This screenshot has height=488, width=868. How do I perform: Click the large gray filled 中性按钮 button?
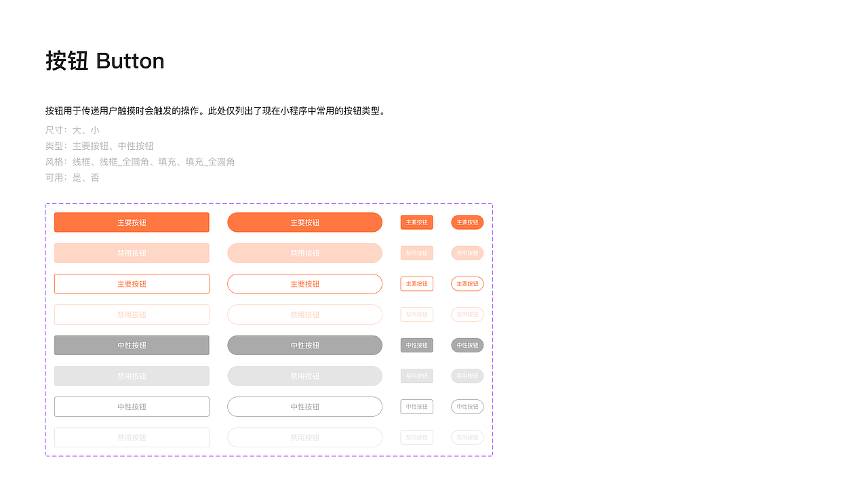[x=132, y=345]
